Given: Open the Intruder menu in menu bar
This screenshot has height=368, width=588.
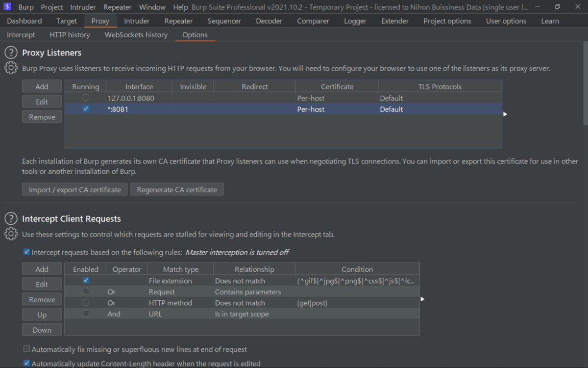Looking at the screenshot, I should tap(83, 7).
